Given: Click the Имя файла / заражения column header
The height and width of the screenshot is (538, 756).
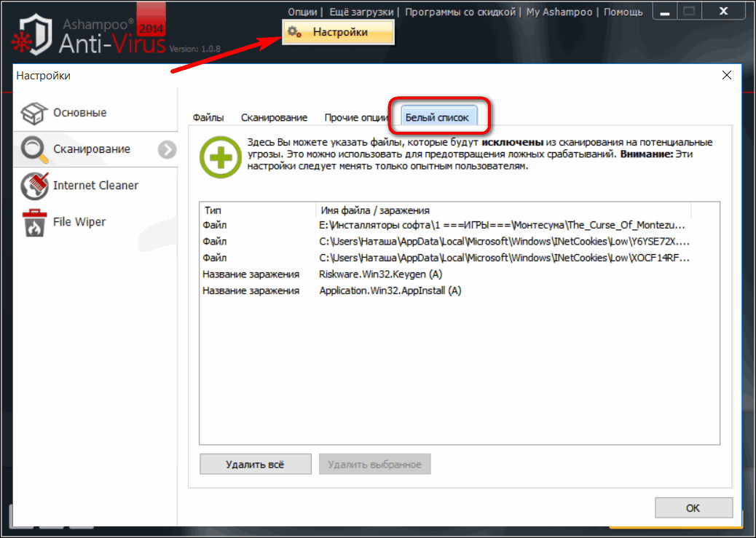Looking at the screenshot, I should pos(504,210).
